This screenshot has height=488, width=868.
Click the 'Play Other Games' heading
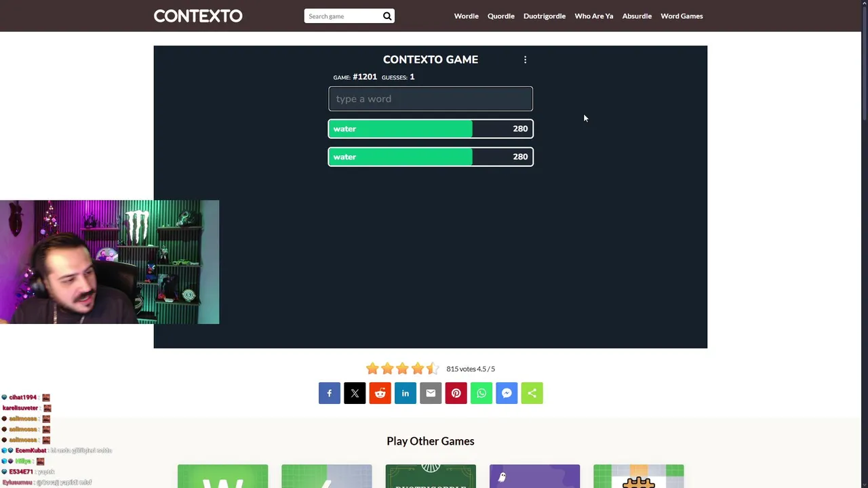tap(431, 441)
